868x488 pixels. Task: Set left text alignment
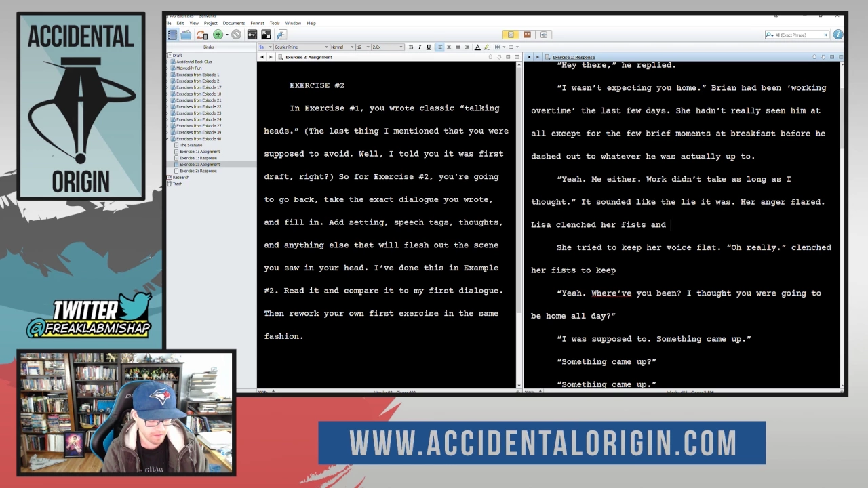point(439,47)
